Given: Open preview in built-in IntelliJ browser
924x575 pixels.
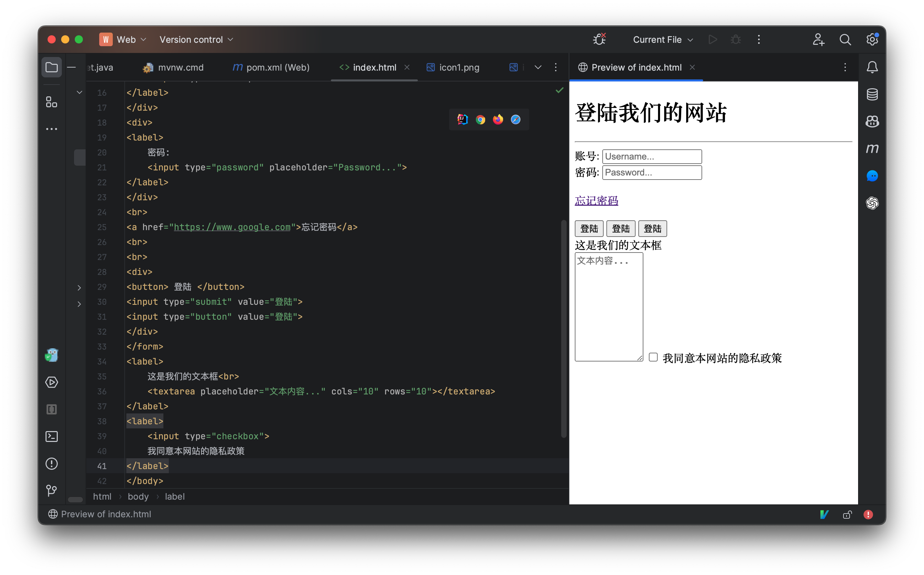Looking at the screenshot, I should click(x=462, y=119).
